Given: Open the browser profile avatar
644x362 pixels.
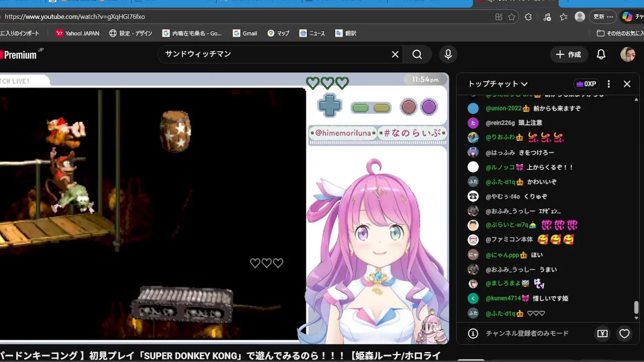Looking at the screenshot, I should click(x=580, y=17).
